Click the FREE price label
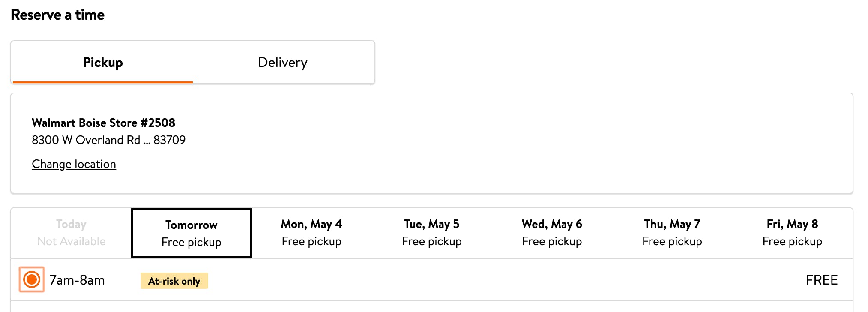The width and height of the screenshot is (868, 312). coord(821,280)
